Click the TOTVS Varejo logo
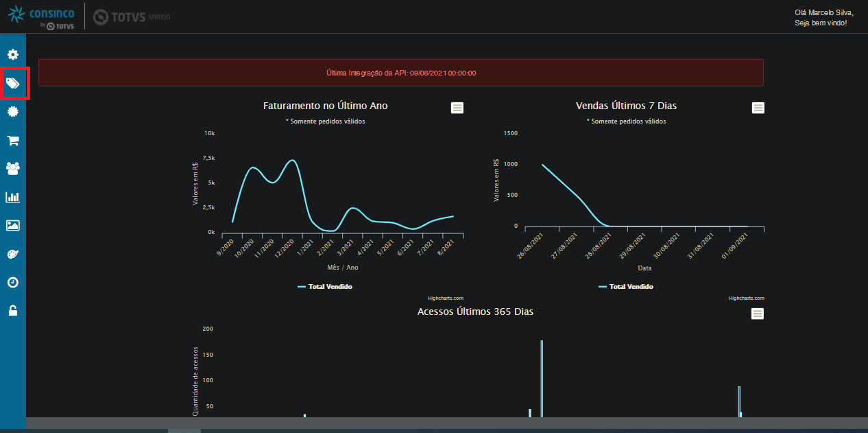 [132, 16]
